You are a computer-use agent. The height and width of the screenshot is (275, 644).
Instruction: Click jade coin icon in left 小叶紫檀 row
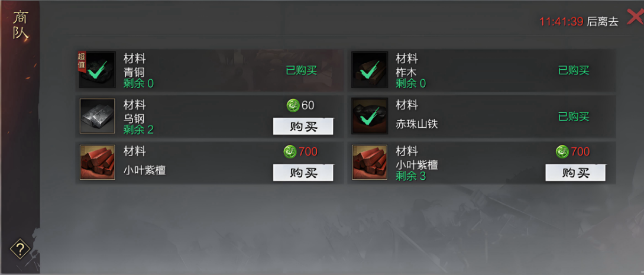tap(290, 152)
